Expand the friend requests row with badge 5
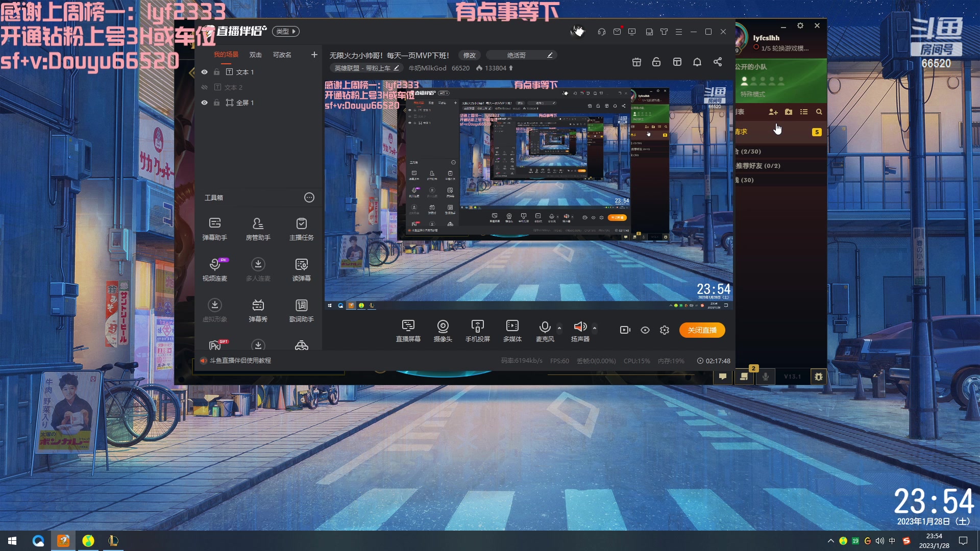Screen dimensions: 980x551 780,132
